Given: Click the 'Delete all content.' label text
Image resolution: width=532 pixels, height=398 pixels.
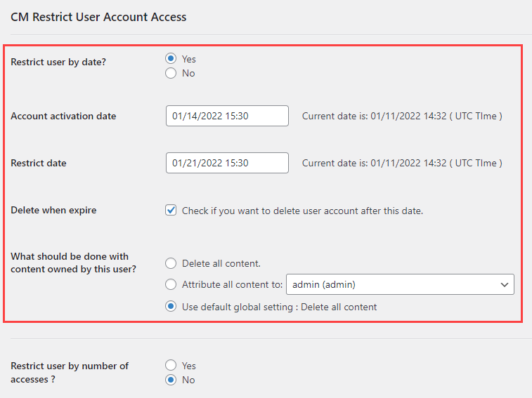Looking at the screenshot, I should 221,264.
